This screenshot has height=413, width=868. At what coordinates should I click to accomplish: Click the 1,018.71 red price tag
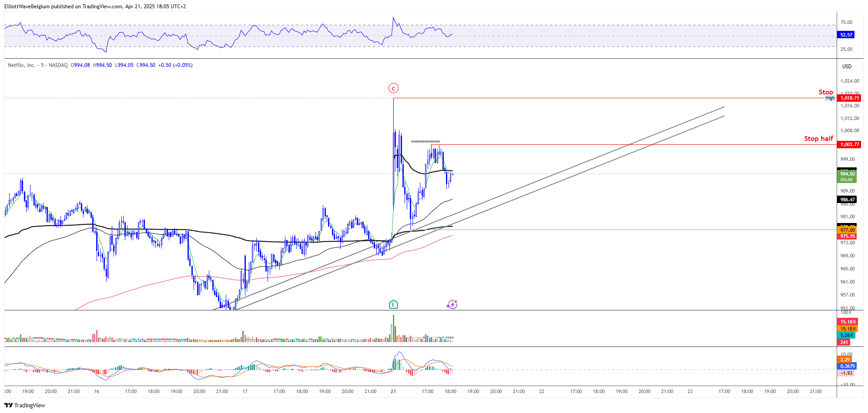pos(849,98)
